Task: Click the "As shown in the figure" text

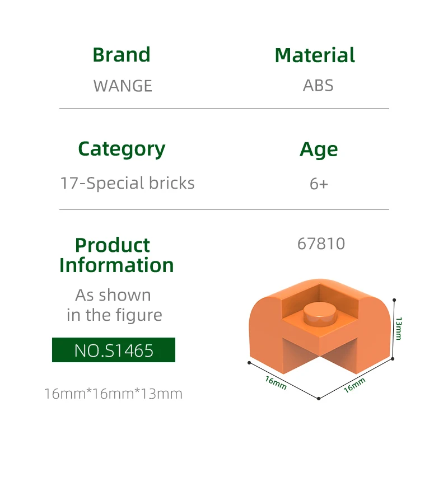Action: (114, 305)
